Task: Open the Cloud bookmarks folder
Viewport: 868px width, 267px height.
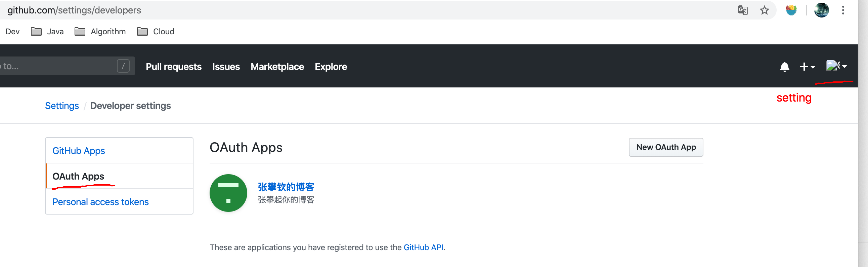Action: coord(156,32)
